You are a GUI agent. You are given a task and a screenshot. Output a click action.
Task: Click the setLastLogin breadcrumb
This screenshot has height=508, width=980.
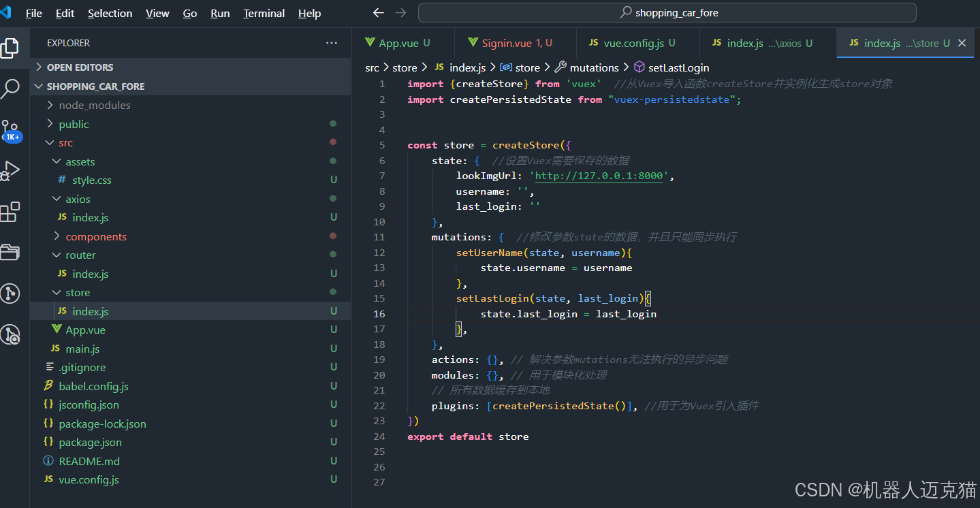[x=679, y=67]
